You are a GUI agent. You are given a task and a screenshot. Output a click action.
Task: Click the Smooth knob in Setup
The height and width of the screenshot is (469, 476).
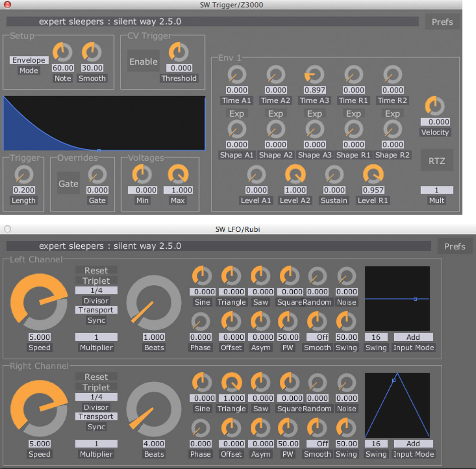[92, 52]
